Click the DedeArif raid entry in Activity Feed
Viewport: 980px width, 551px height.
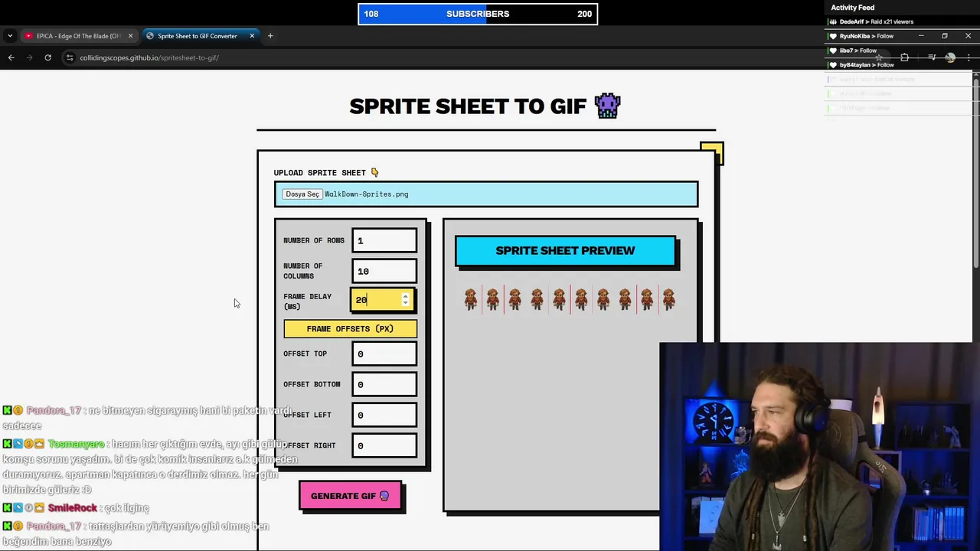click(877, 22)
